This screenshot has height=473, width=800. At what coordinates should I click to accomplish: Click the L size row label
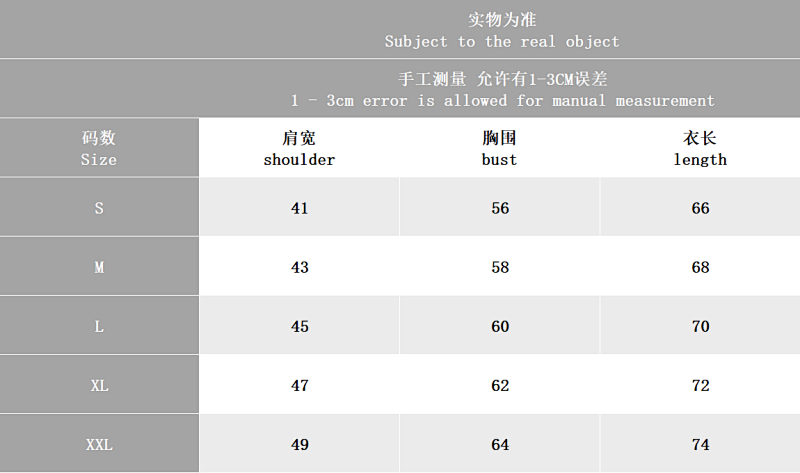[x=99, y=326]
